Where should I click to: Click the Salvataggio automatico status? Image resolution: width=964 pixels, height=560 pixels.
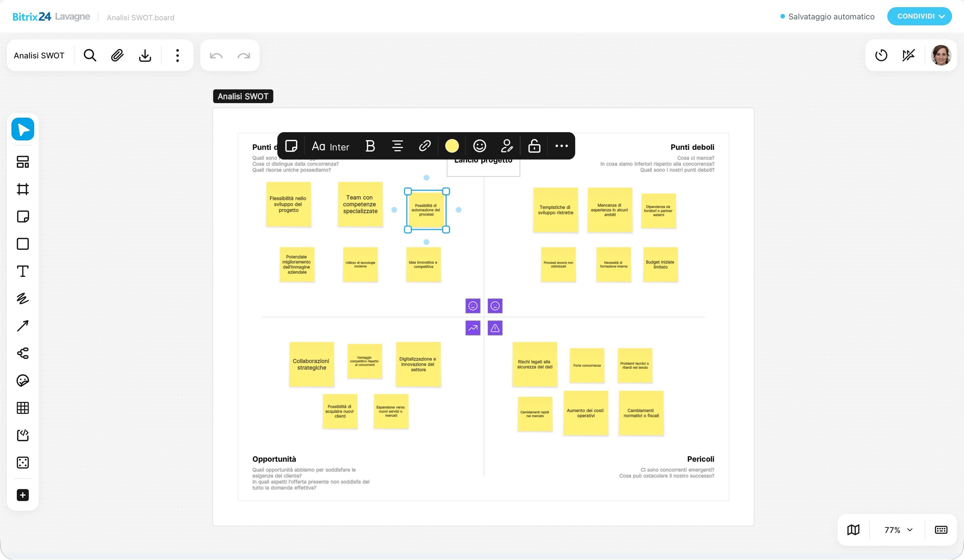(827, 17)
